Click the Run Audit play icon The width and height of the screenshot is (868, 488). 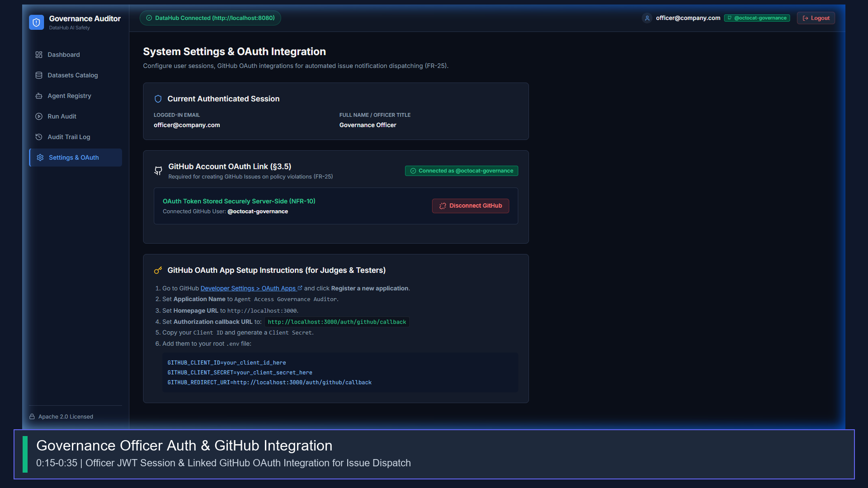(39, 116)
